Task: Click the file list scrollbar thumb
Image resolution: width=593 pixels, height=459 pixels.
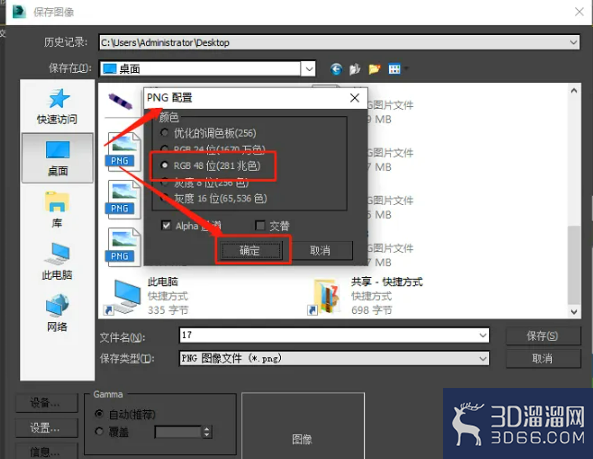Action: click(x=574, y=265)
